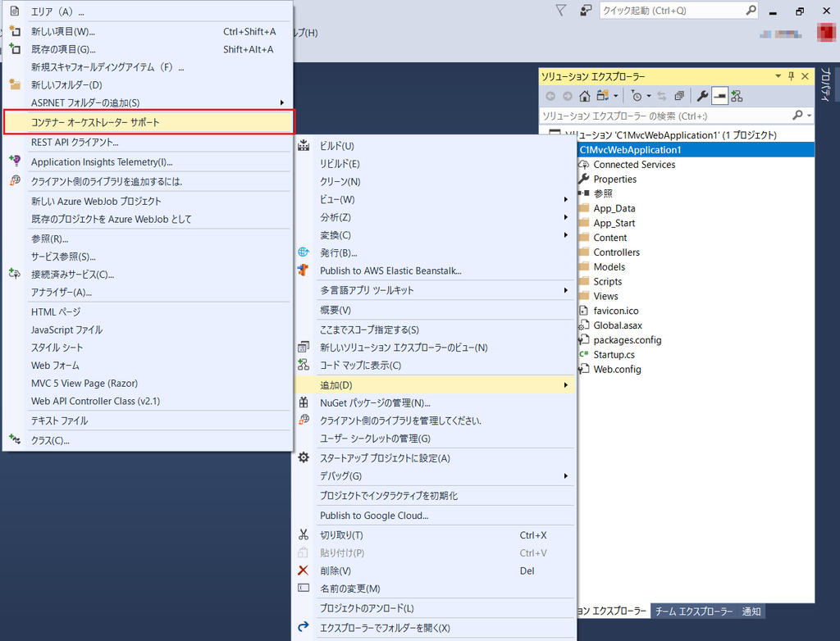Expand the ビュー(W) submenu arrow
840x641 pixels.
coord(566,199)
